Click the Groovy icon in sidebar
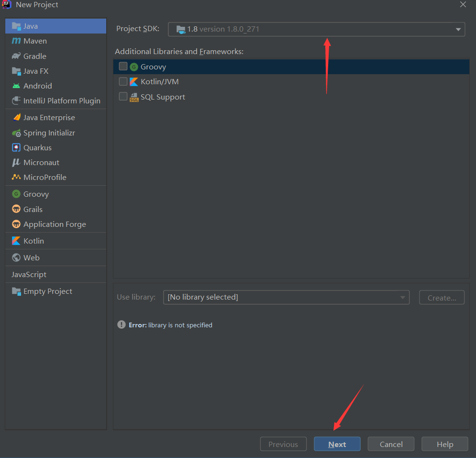476x458 pixels. click(16, 194)
